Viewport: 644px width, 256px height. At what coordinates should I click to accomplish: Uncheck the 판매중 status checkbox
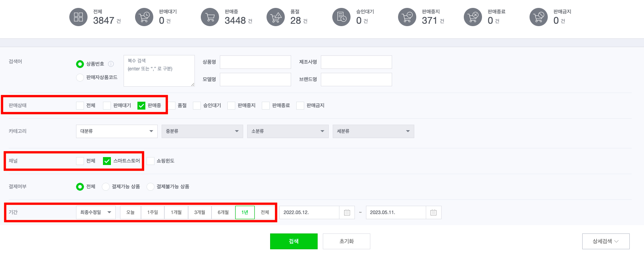141,106
